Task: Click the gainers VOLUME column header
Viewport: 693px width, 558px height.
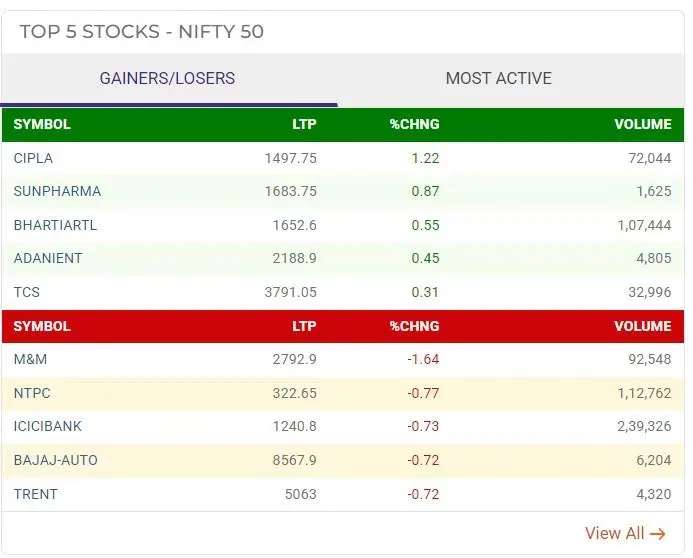Action: [x=642, y=125]
